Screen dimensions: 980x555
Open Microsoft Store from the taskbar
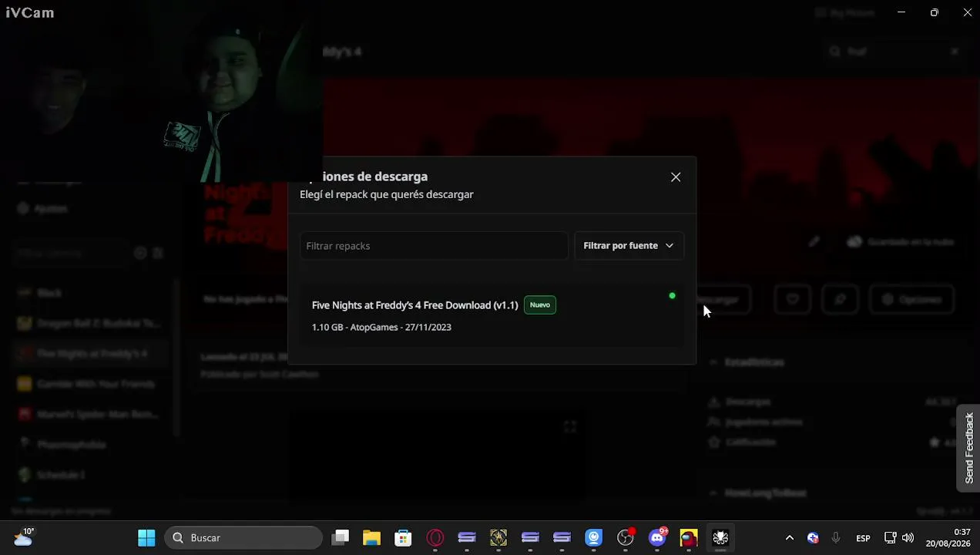403,537
